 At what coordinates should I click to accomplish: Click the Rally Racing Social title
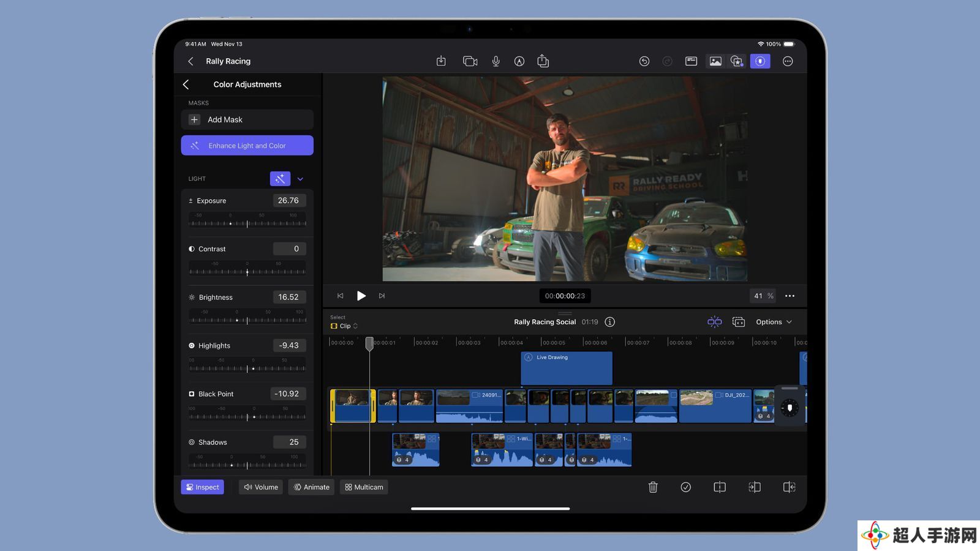(x=545, y=322)
